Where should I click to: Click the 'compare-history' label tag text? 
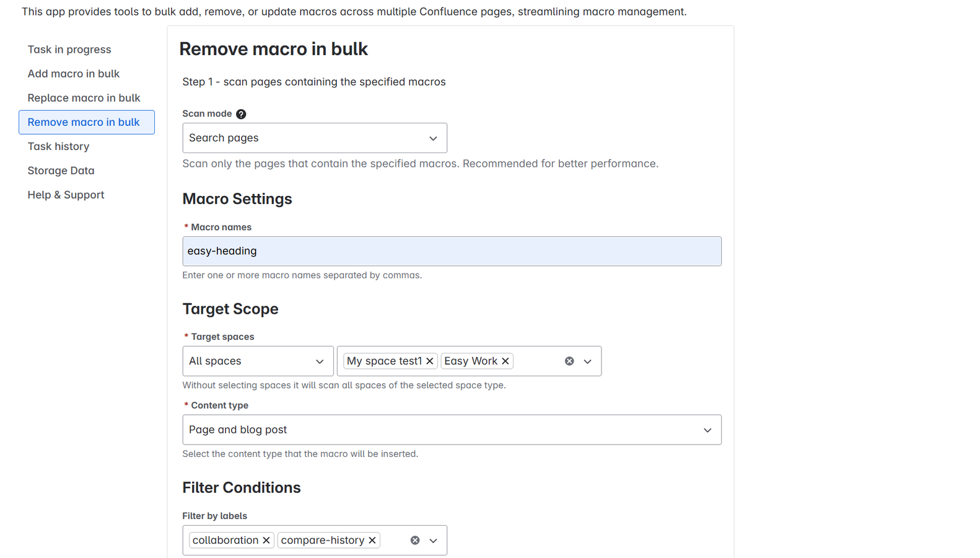(323, 540)
